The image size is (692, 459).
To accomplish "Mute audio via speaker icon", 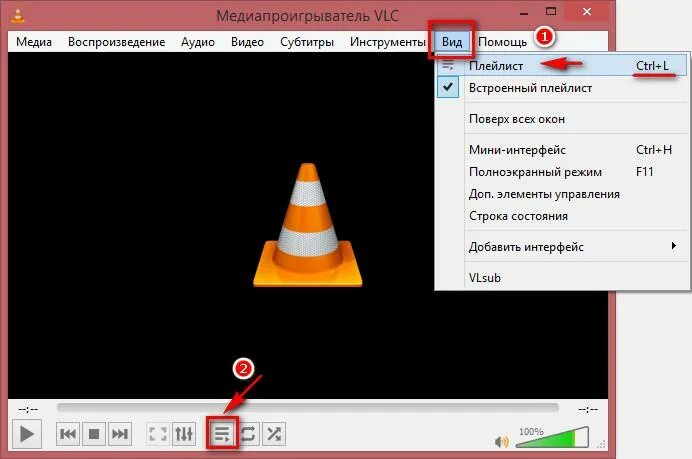I will [501, 441].
